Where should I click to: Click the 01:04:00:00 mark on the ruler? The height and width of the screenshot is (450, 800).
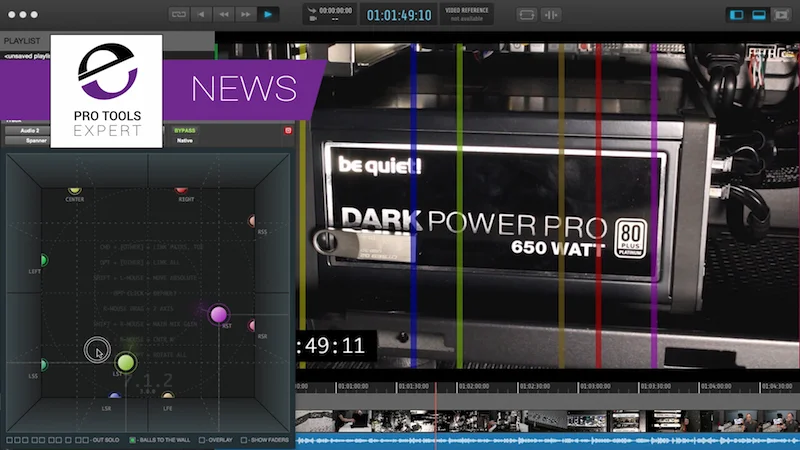pyautogui.click(x=716, y=387)
